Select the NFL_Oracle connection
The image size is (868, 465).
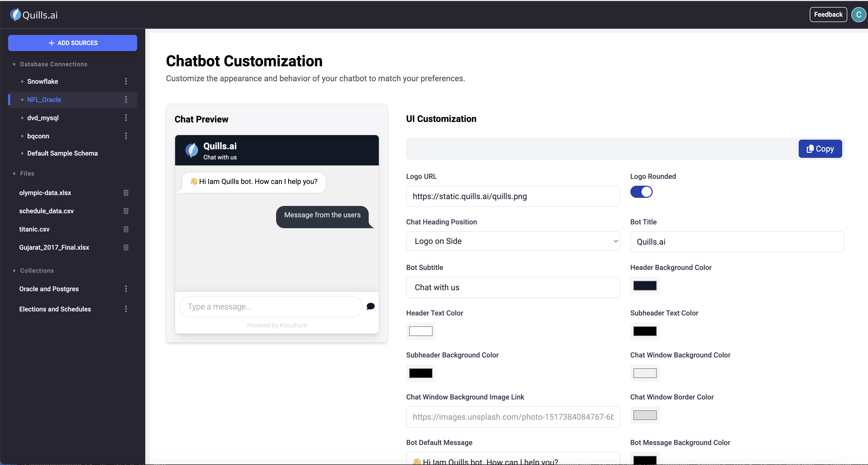(44, 100)
